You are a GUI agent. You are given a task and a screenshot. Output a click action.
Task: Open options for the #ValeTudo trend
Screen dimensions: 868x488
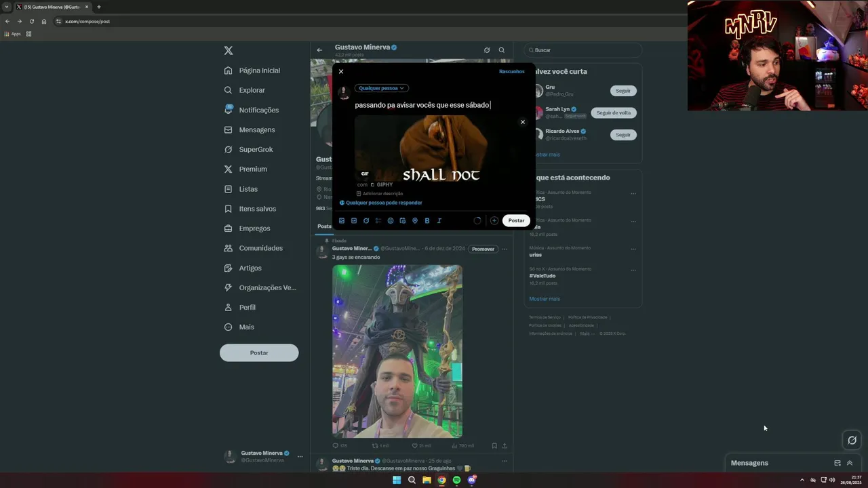(633, 270)
